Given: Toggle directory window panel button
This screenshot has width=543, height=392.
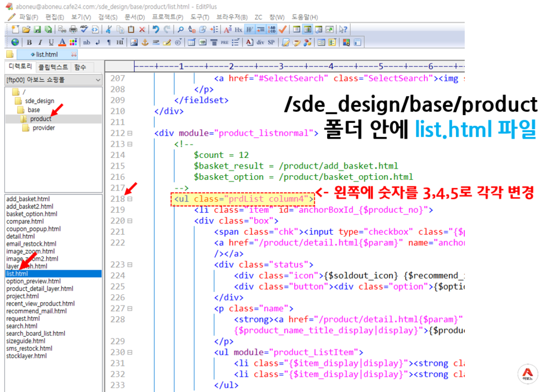Looking at the screenshot, I should [307, 29].
